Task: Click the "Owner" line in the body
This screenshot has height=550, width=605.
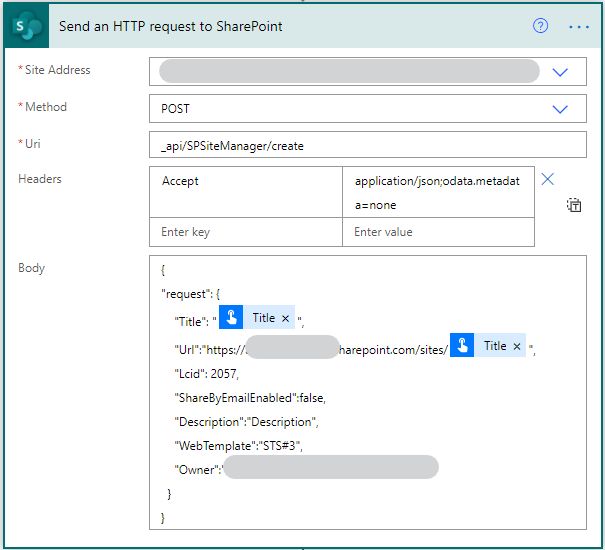Action: 306,469
